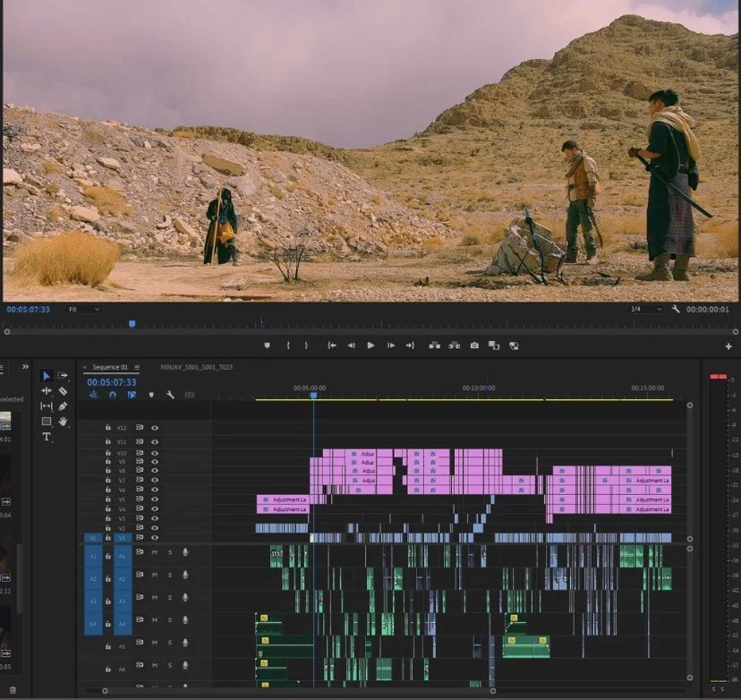
Task: Switch to the Hand tool
Action: tap(63, 421)
